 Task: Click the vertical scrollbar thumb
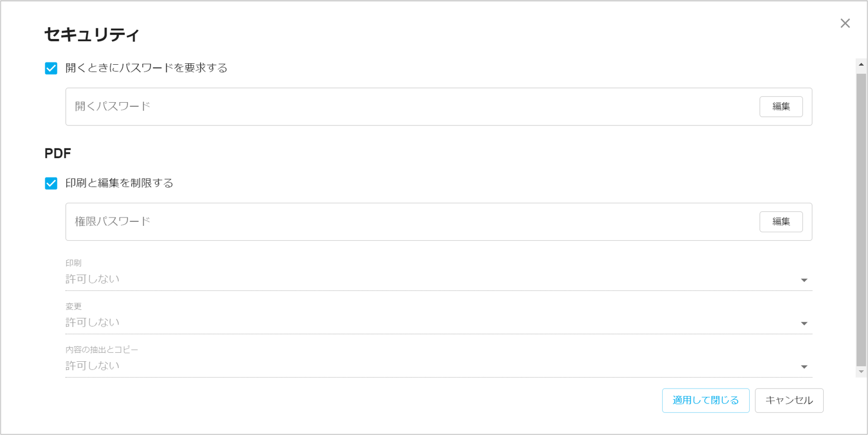tap(861, 219)
